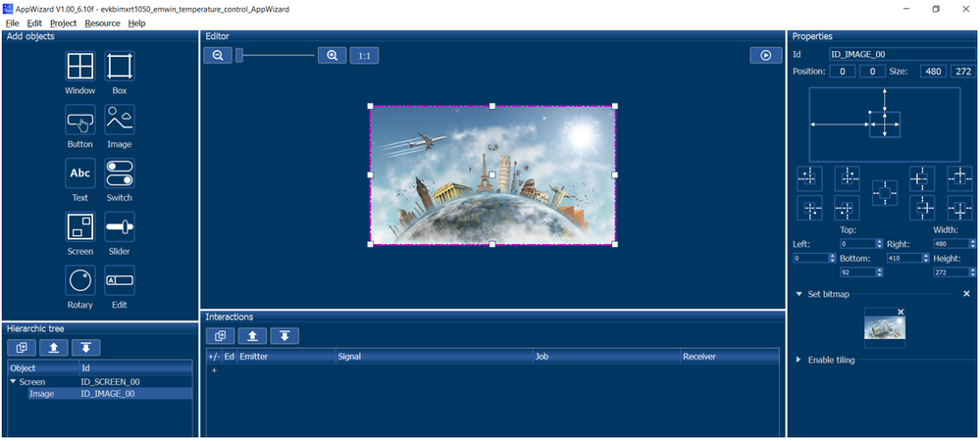Add a Box object
Viewport: 980px width, 441px height.
[120, 67]
